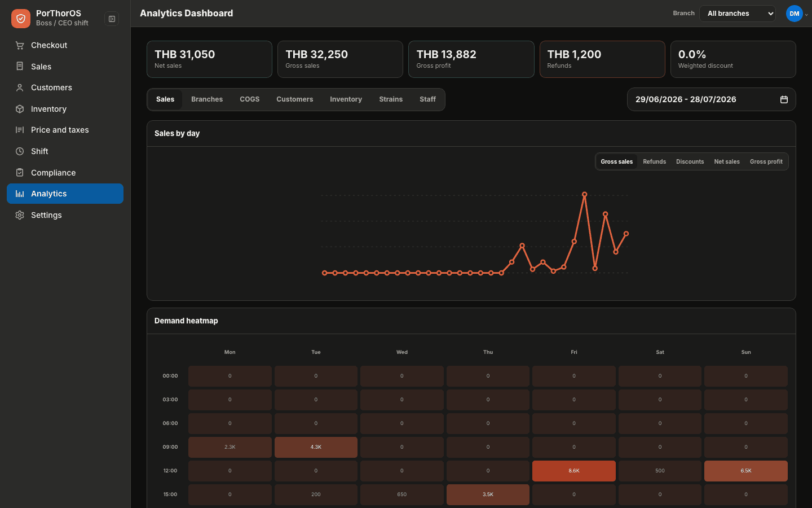The image size is (812, 508).
Task: Collapse the sidebar panel icon
Action: coord(112,19)
